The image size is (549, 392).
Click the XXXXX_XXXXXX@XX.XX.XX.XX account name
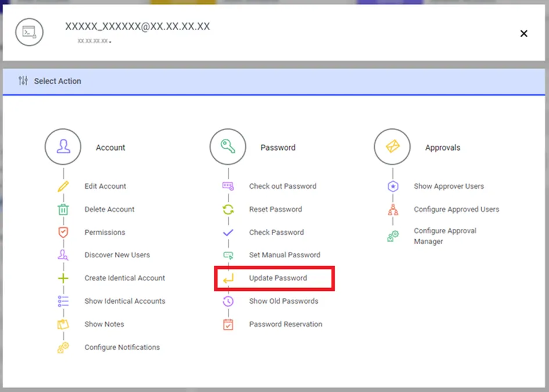[138, 26]
